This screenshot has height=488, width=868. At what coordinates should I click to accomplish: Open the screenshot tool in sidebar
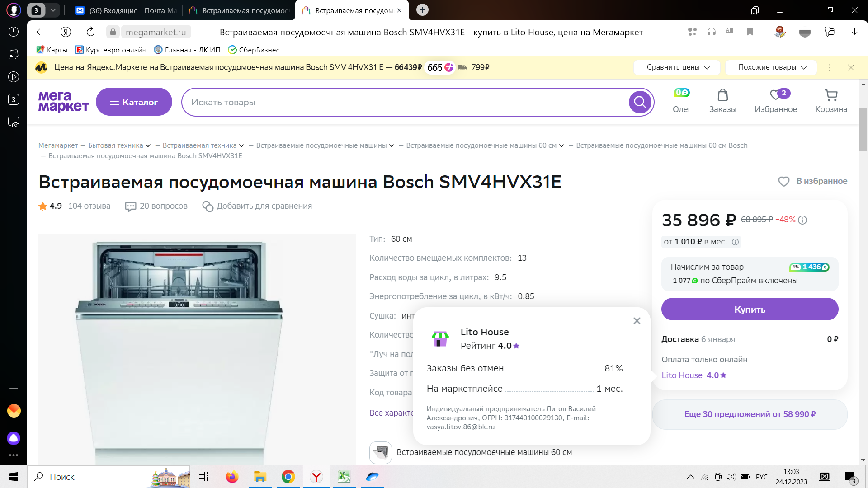pyautogui.click(x=14, y=122)
